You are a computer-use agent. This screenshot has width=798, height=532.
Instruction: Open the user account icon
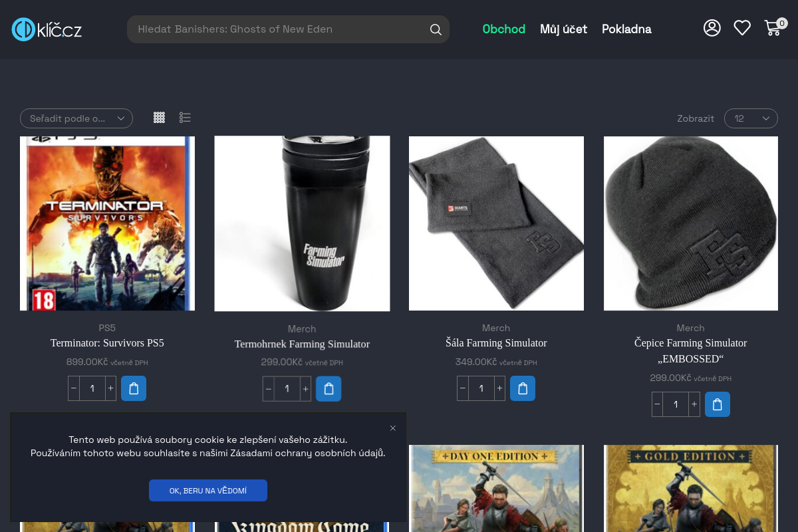coord(712,28)
